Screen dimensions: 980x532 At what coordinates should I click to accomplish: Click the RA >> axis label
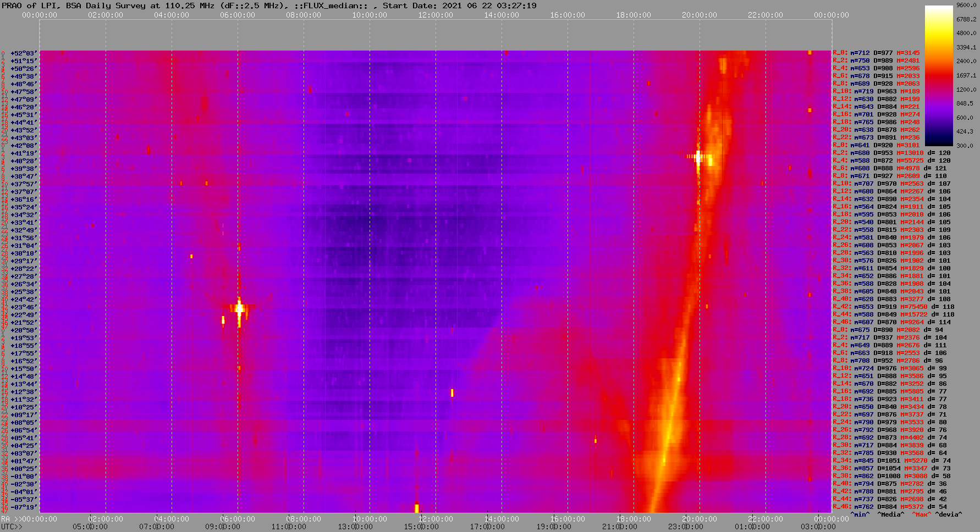point(10,519)
